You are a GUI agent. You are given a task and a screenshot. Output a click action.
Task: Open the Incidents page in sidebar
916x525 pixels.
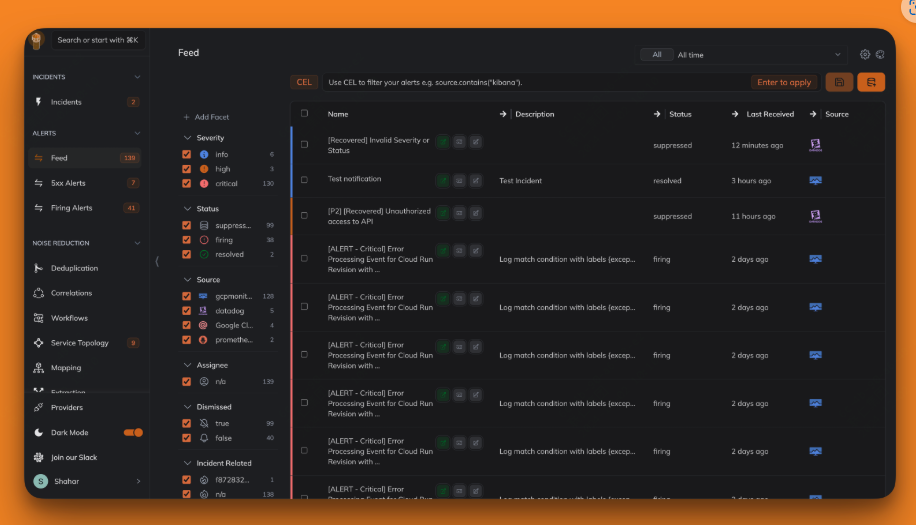(x=66, y=102)
